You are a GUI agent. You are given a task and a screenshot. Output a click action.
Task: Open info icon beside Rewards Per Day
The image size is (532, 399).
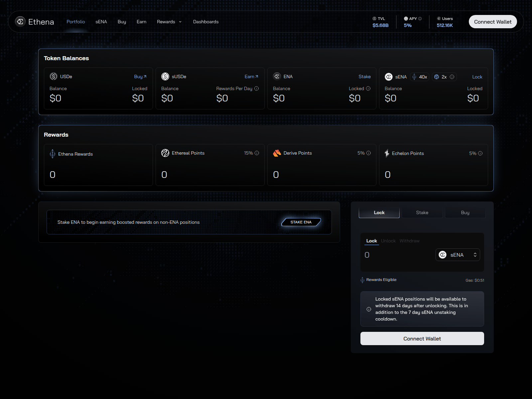[256, 88]
